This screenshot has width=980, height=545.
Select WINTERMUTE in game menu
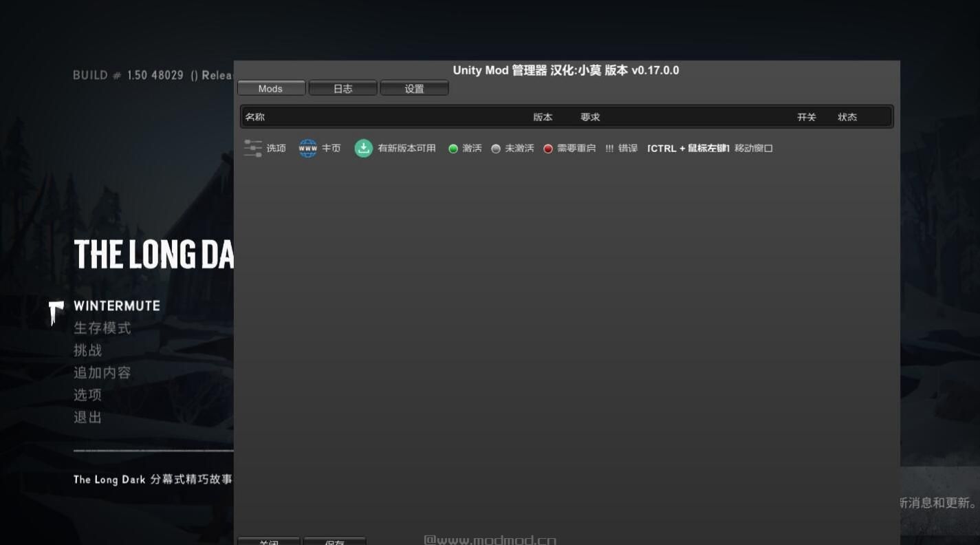[117, 306]
